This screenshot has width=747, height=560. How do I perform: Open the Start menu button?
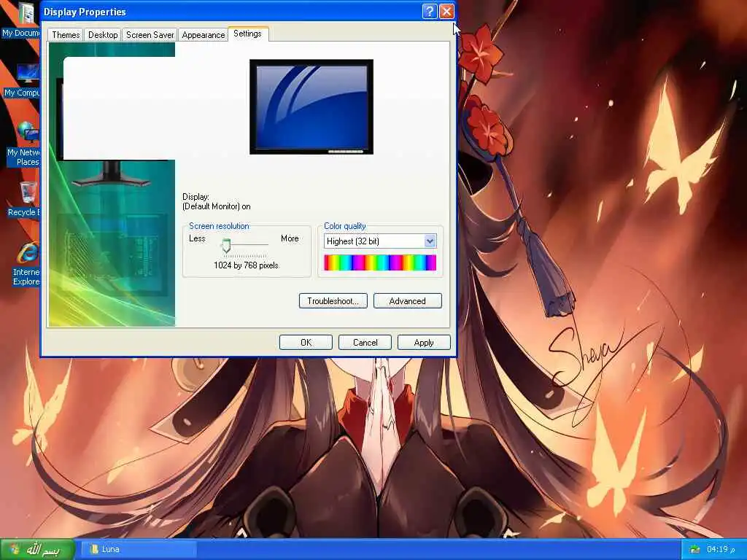37,550
